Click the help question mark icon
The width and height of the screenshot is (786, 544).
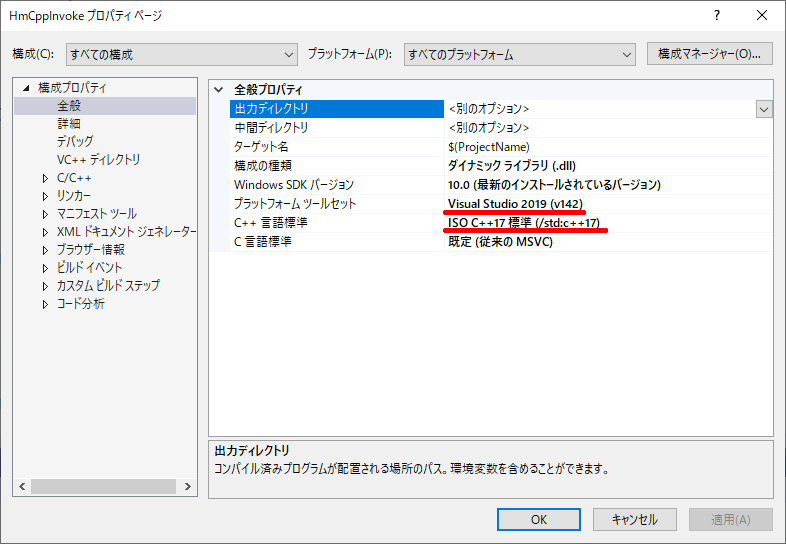pyautogui.click(x=716, y=16)
